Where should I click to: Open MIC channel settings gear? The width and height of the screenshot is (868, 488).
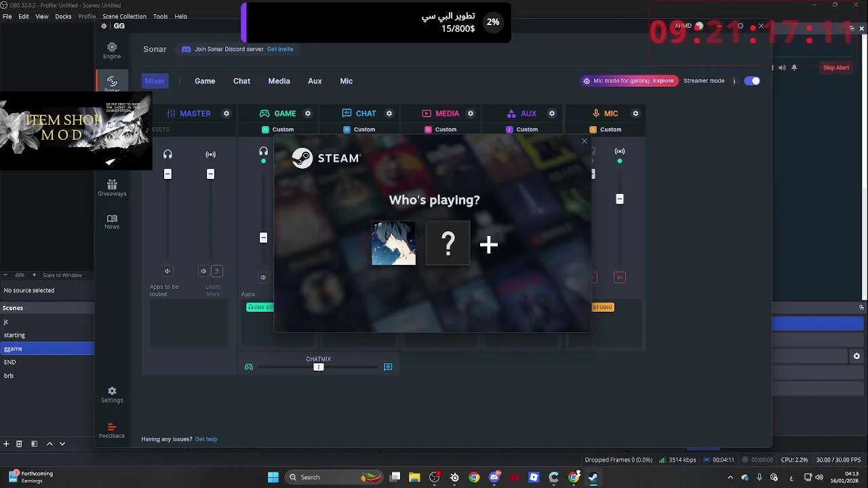coord(635,113)
